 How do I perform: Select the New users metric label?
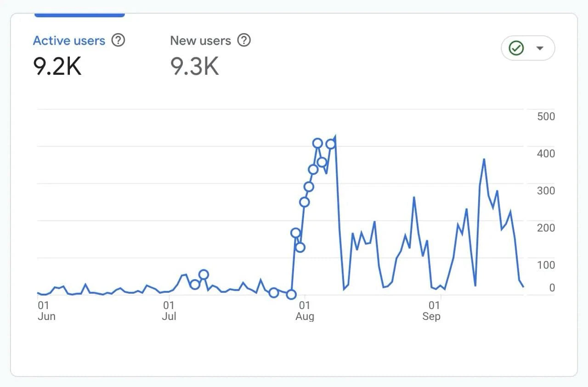coord(200,40)
